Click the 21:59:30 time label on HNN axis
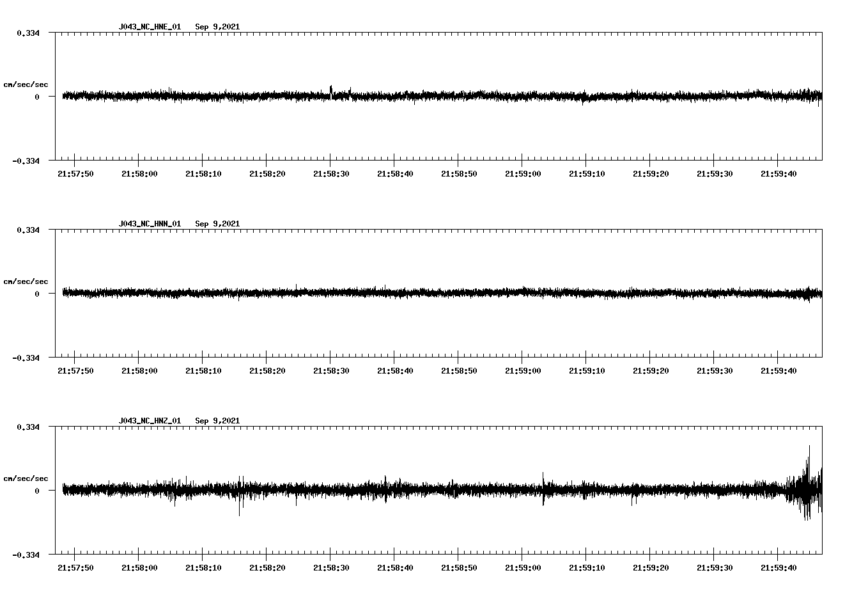 click(x=715, y=371)
